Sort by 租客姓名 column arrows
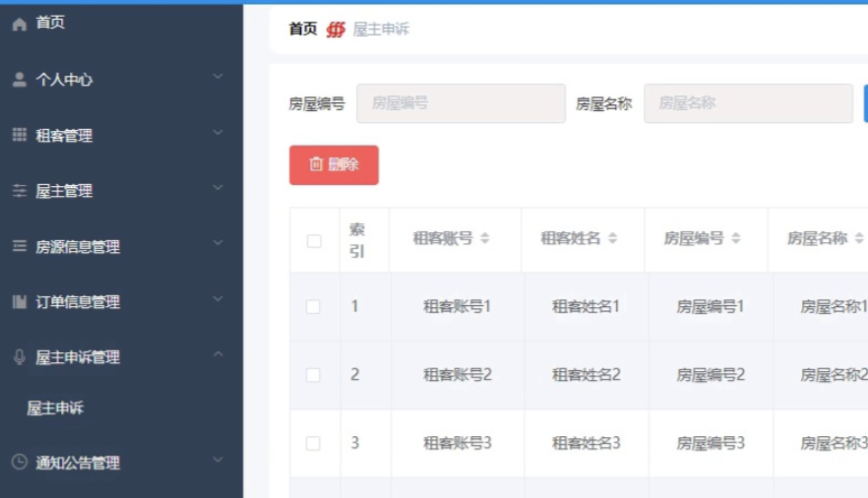 coord(612,238)
